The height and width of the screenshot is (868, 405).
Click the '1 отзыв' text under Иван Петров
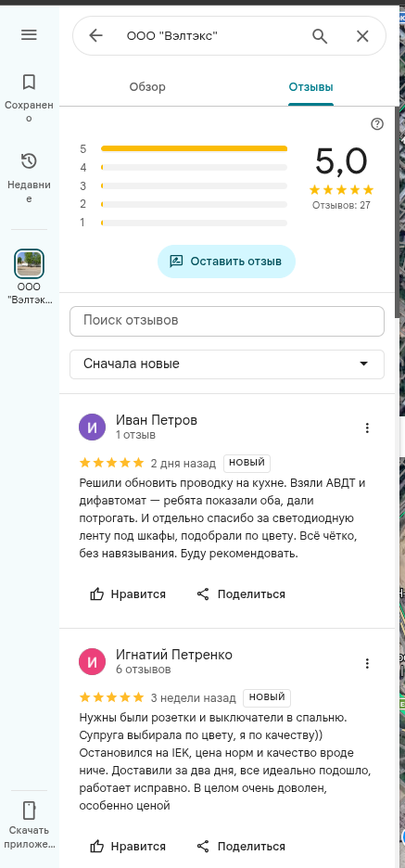[x=135, y=435]
